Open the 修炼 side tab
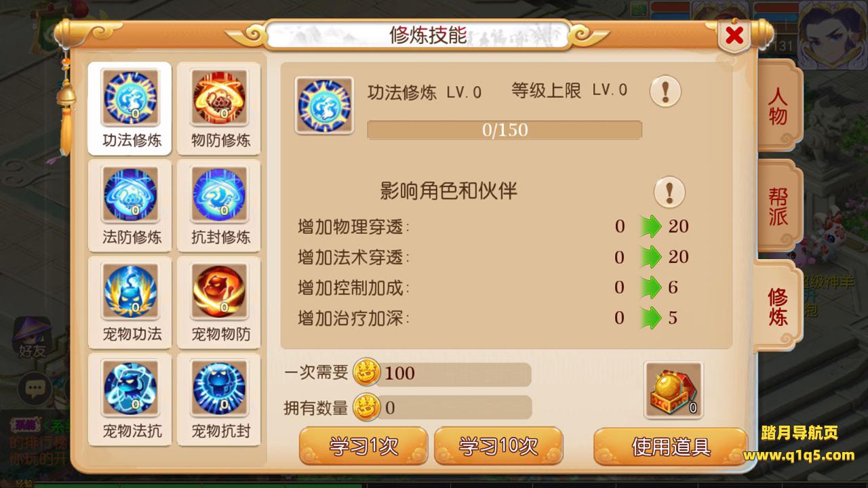This screenshot has width=868, height=488. pyautogui.click(x=778, y=306)
